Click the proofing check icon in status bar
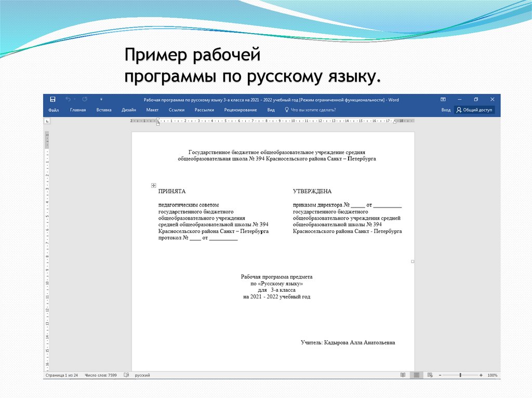This screenshot has height=398, width=532. pos(126,375)
